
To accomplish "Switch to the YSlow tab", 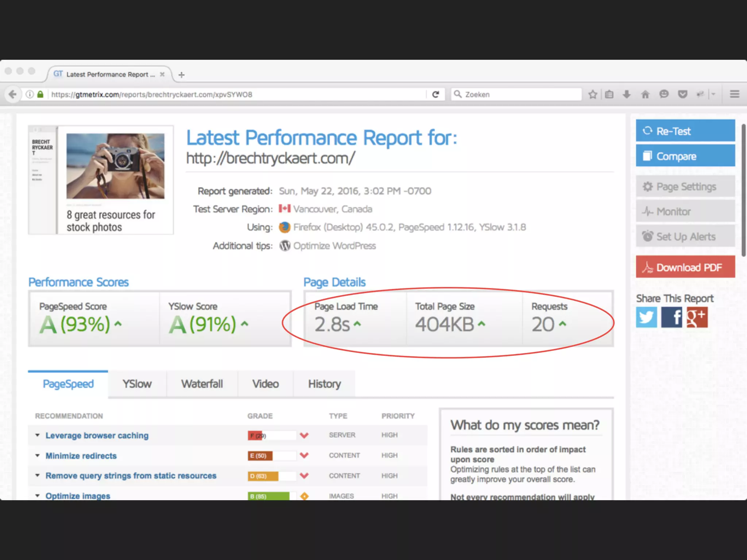I will click(137, 384).
